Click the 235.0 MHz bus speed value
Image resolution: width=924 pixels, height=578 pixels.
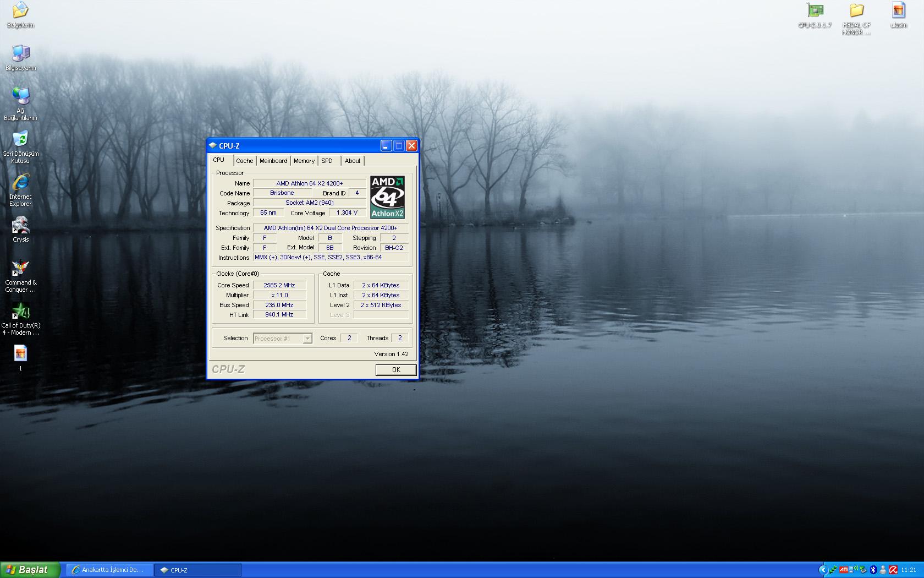(279, 305)
